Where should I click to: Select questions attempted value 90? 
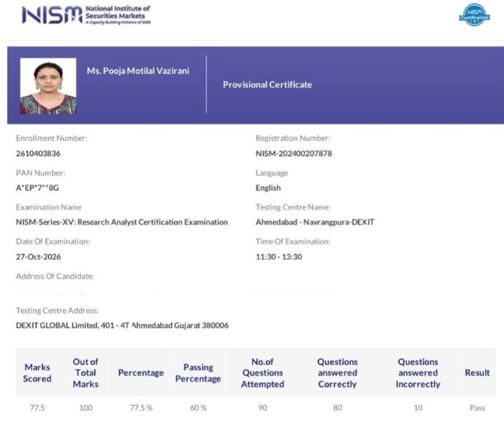(x=263, y=408)
